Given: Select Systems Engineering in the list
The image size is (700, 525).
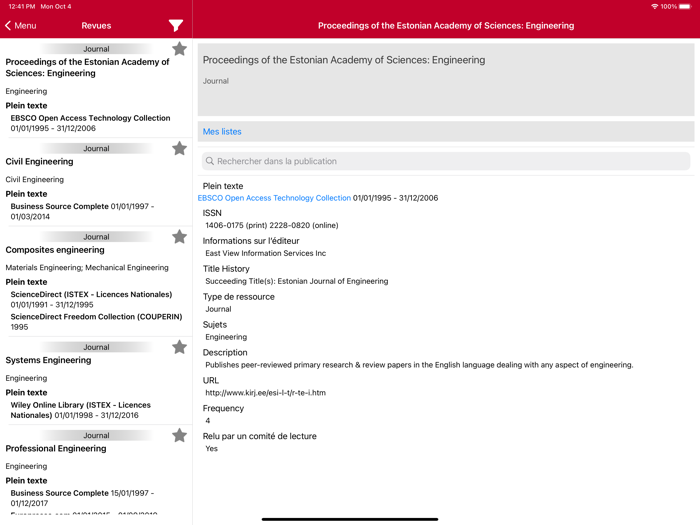Looking at the screenshot, I should [x=48, y=360].
